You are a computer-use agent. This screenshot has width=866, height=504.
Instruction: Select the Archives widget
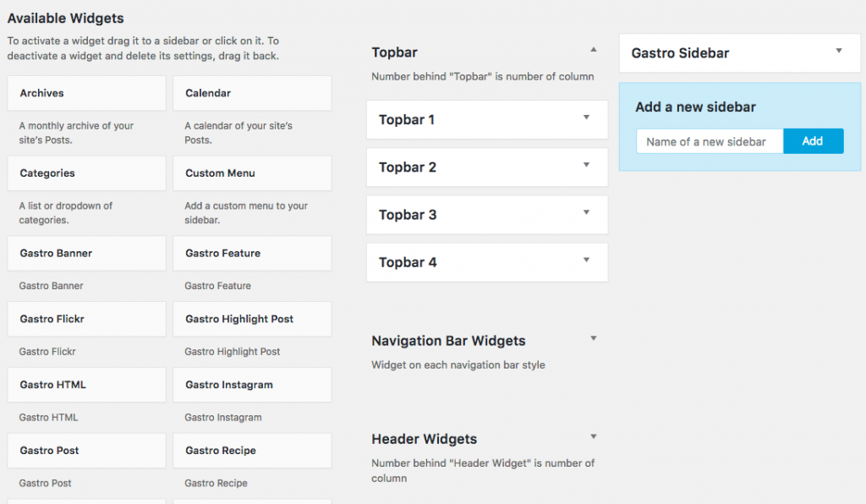coord(85,93)
